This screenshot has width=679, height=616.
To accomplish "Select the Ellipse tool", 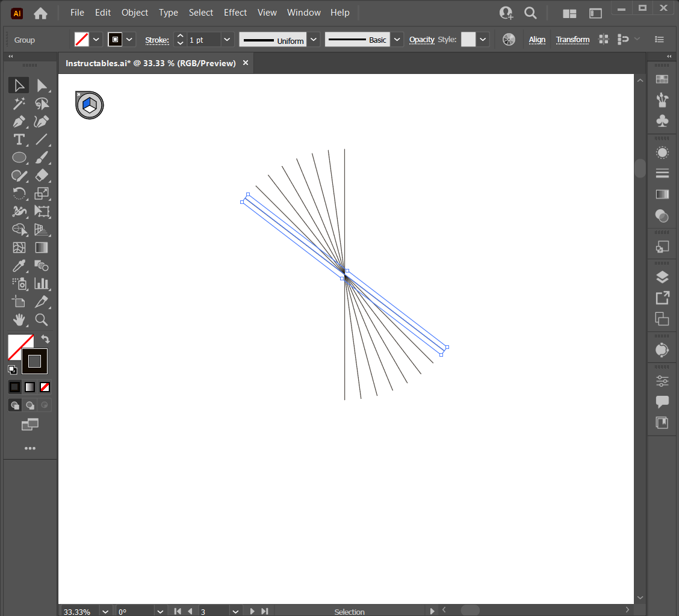I will (x=19, y=158).
